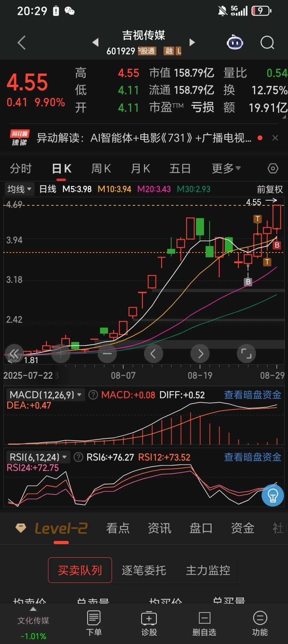The image size is (288, 644).
Task: Toggle the 前复权 adjustment setting
Action: pos(270,189)
